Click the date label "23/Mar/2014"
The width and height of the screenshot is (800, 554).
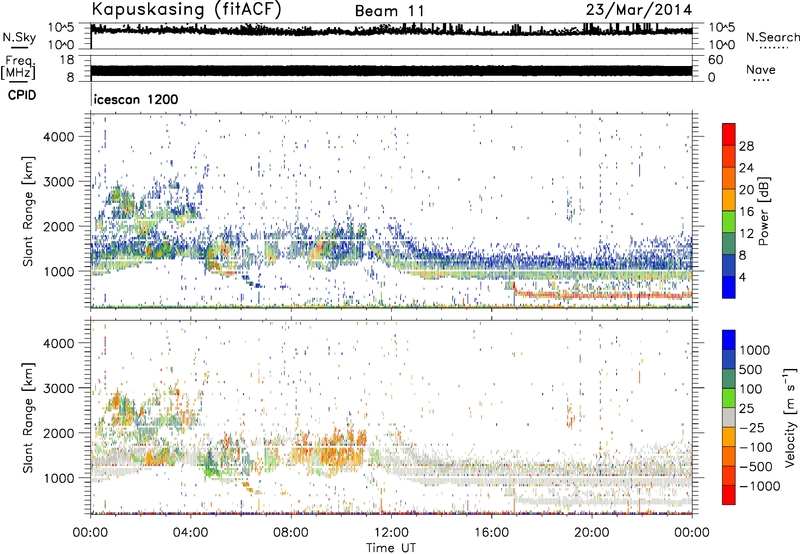[x=639, y=10]
